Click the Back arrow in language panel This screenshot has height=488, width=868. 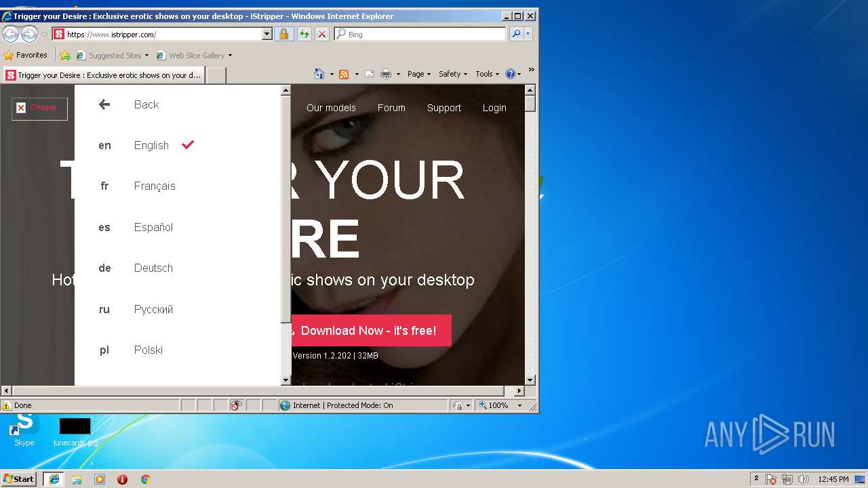[x=104, y=104]
